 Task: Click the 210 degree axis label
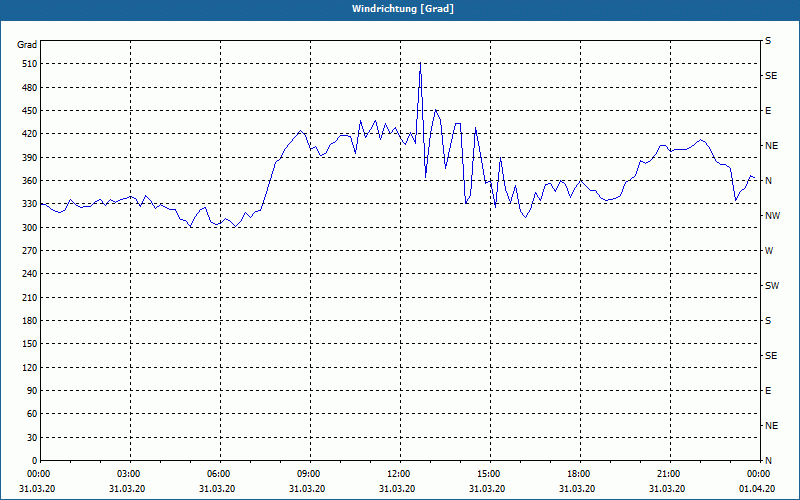(x=29, y=297)
